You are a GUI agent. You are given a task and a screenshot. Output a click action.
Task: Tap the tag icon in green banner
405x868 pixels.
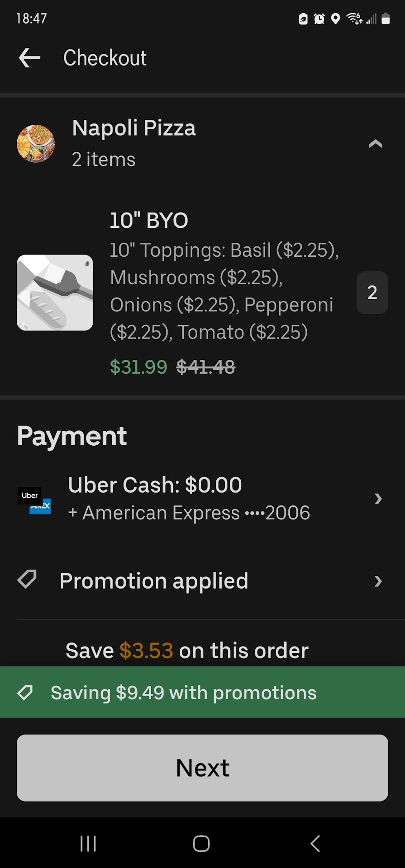(x=25, y=692)
